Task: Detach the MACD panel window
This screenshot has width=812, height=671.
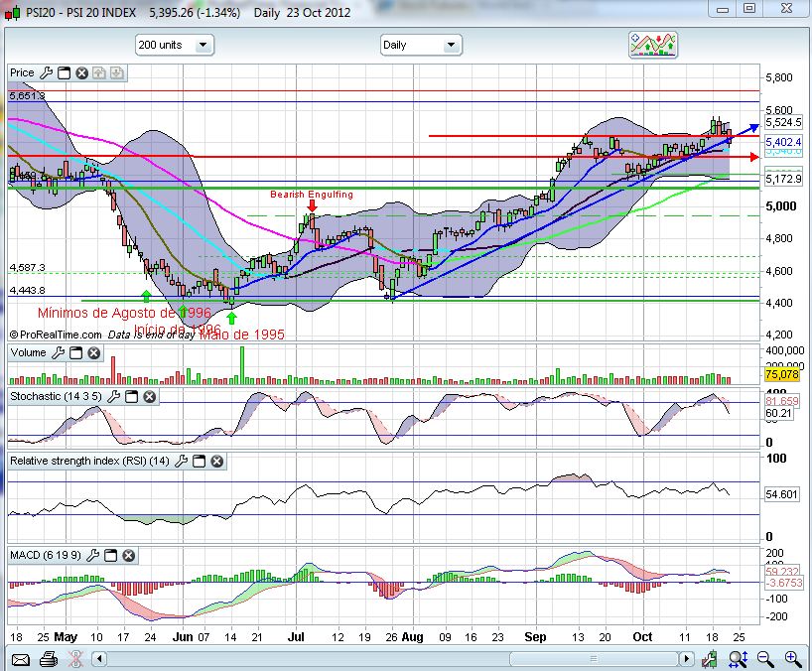Action: point(111,556)
